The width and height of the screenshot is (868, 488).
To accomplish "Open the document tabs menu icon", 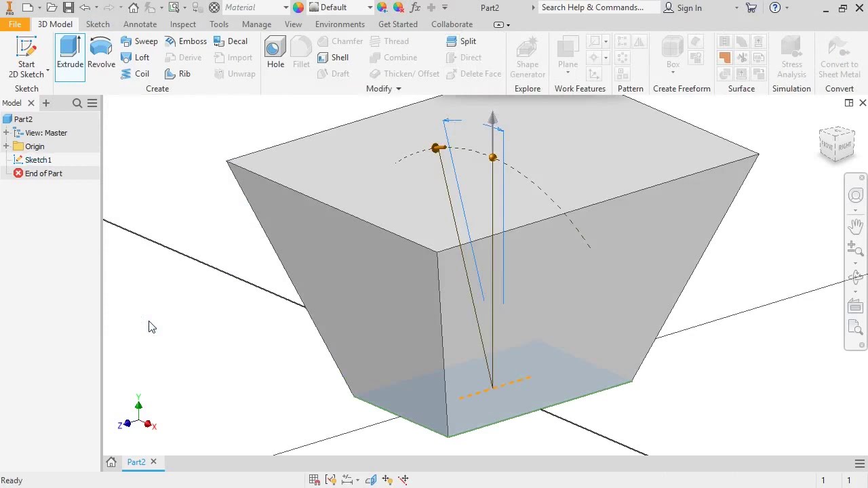I will pos(860,464).
